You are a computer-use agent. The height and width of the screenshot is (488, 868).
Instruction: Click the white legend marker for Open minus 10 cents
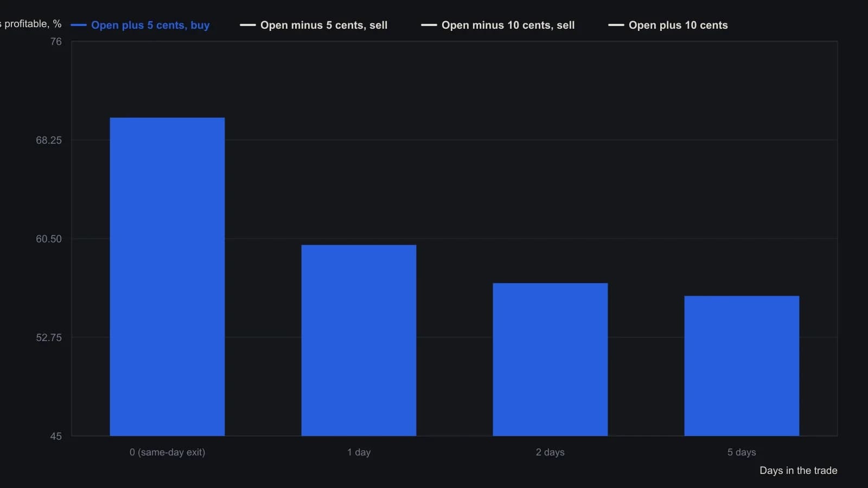click(x=429, y=25)
